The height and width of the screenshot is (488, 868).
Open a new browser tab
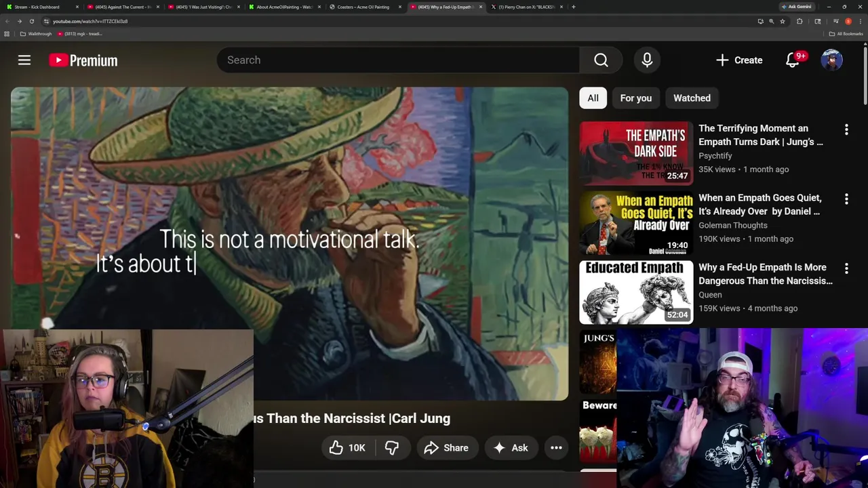pos(573,7)
